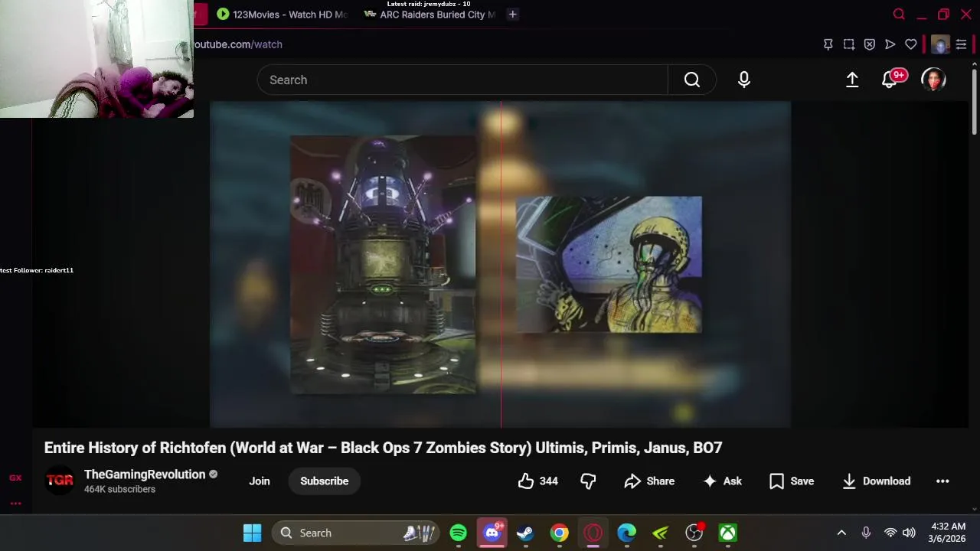This screenshot has width=980, height=551.
Task: Click the 464K subscribers text
Action: 119,489
